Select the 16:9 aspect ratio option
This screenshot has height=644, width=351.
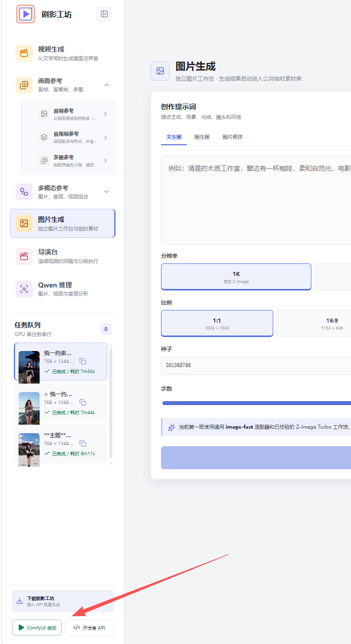(x=314, y=324)
